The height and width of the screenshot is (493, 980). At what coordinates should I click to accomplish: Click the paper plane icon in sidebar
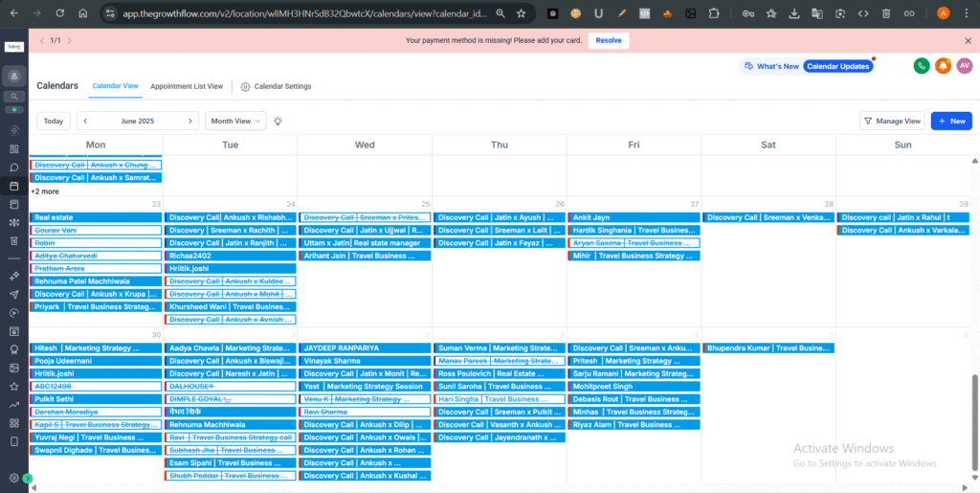13,295
